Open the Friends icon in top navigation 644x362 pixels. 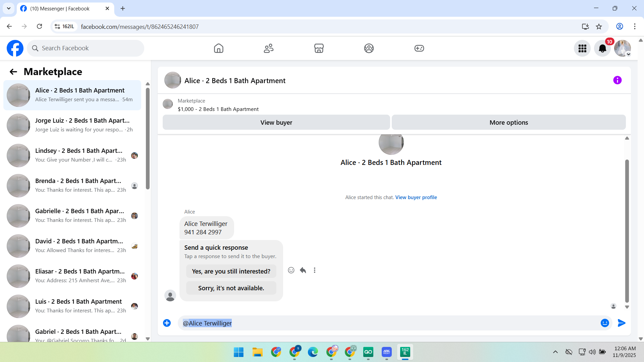(268, 48)
